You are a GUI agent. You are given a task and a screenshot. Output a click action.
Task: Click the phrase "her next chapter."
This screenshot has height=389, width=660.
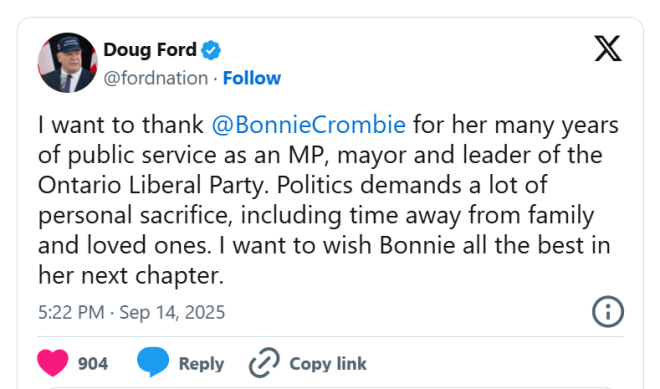131,276
